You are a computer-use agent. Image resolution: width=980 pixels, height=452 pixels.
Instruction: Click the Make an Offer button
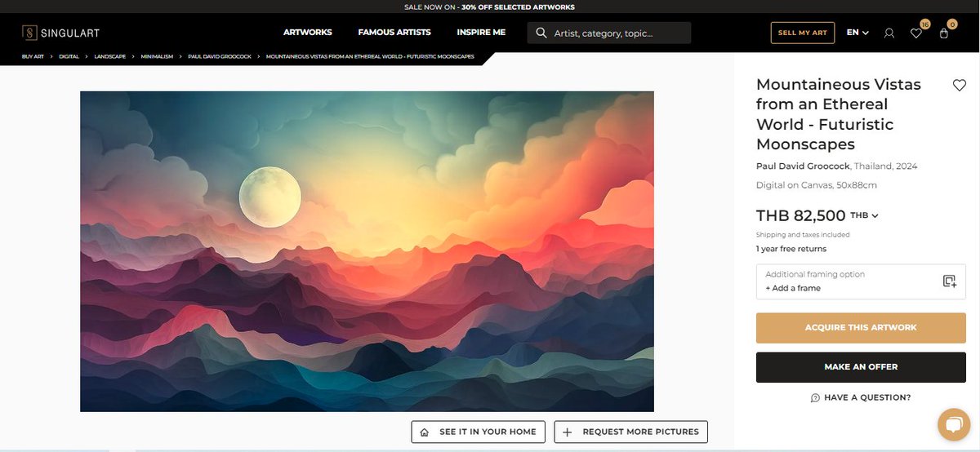tap(861, 367)
